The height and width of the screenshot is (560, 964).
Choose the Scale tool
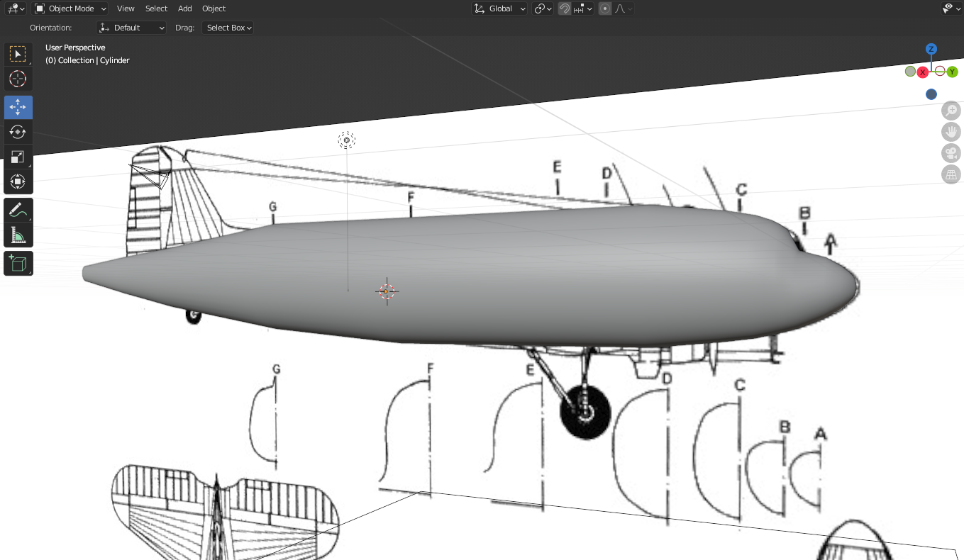[x=18, y=157]
